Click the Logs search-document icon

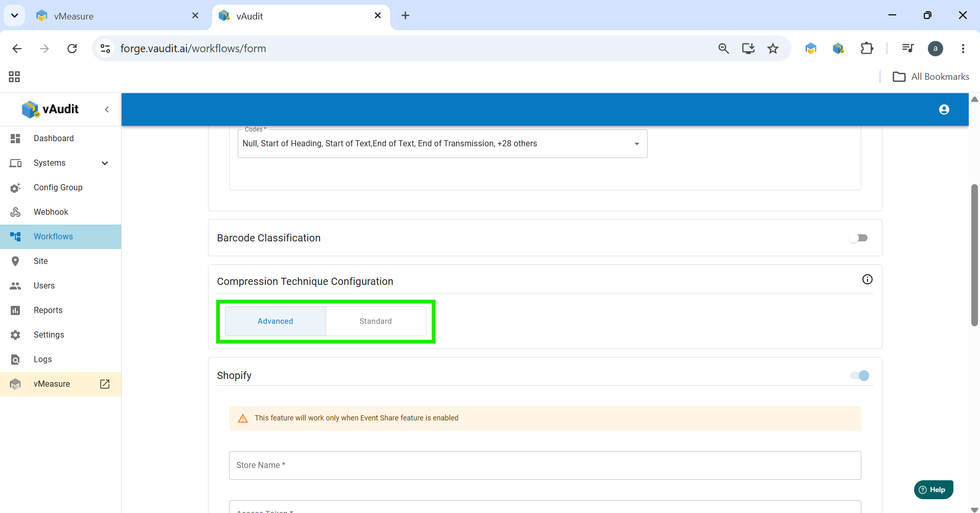click(15, 360)
